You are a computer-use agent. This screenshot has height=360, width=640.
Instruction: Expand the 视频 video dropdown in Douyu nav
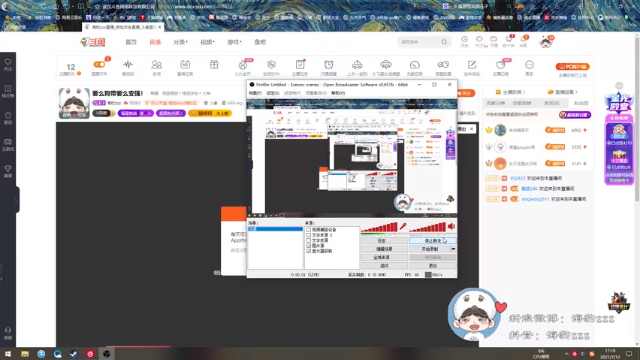[x=207, y=42]
